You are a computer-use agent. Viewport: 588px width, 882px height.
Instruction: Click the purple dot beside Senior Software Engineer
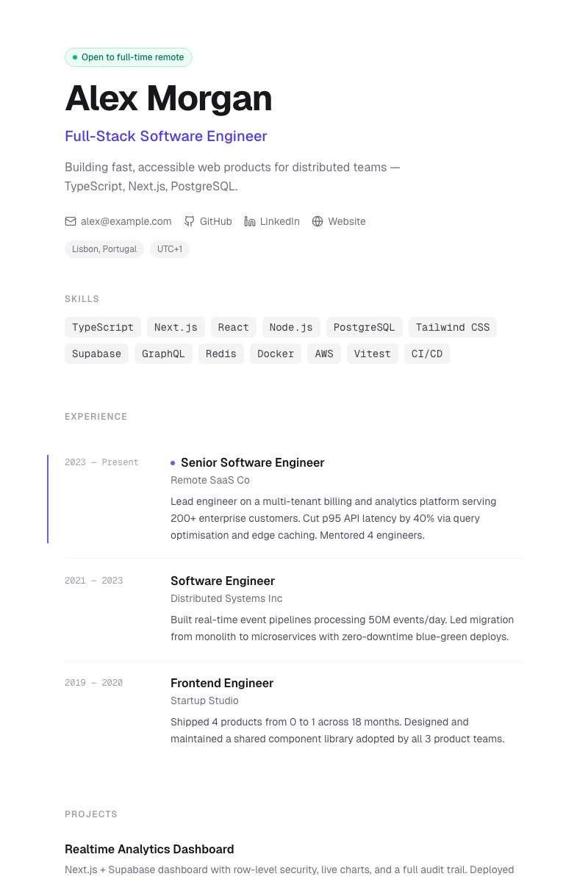tap(173, 463)
